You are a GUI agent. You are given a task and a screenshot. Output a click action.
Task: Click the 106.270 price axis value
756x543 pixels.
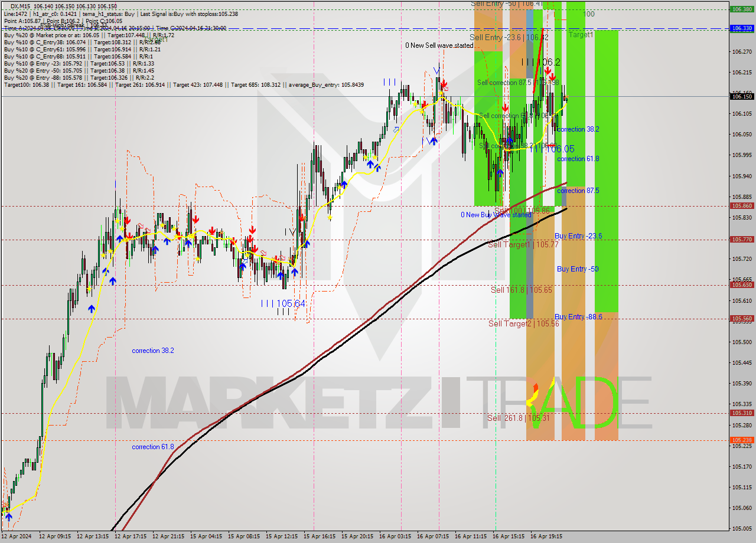tap(742, 51)
